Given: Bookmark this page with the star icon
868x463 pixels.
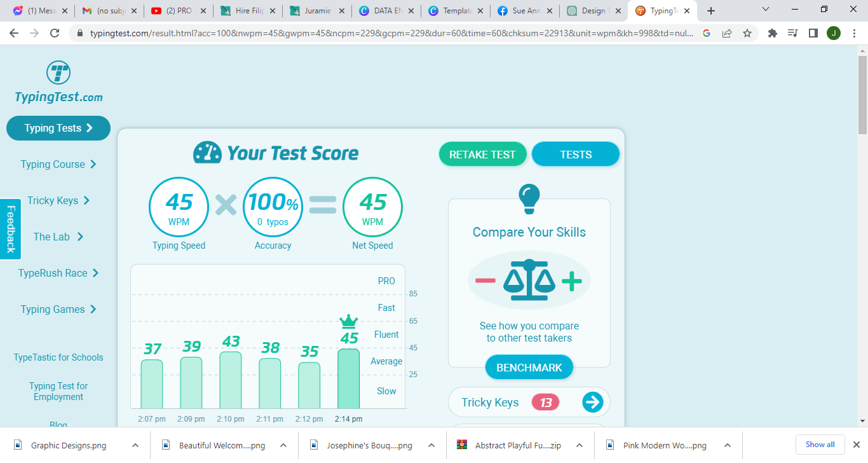Looking at the screenshot, I should pos(747,33).
